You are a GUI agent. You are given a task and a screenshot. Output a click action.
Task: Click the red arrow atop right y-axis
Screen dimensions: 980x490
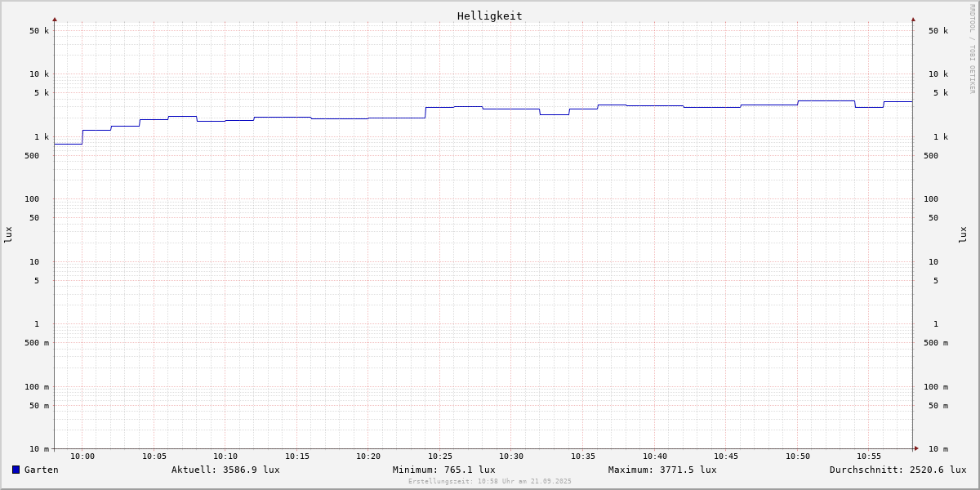click(913, 19)
